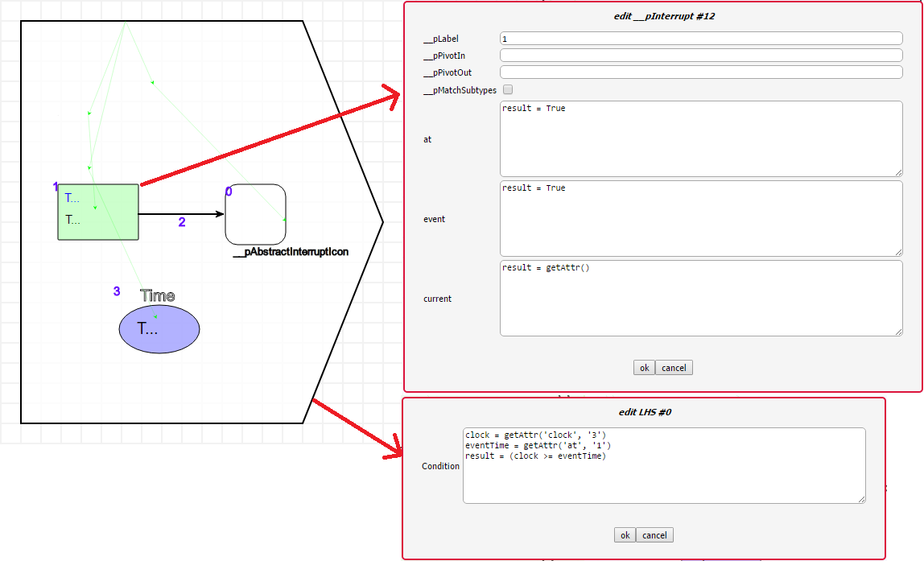This screenshot has width=924, height=561.
Task: Confirm edit LHS dialog with ok
Action: (625, 535)
